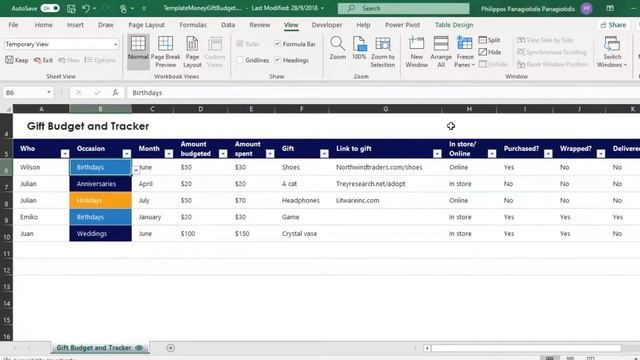Open the Developer tab
Viewport: 640px width, 360px height.
click(327, 25)
